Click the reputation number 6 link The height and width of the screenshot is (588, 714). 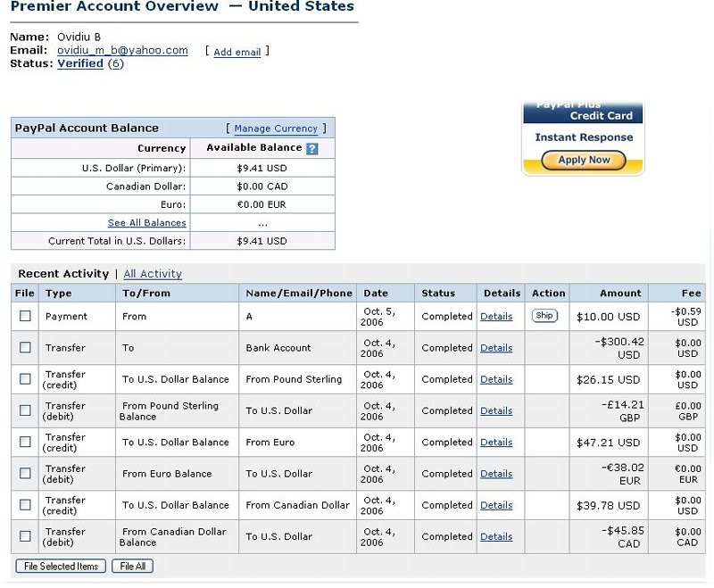click(x=116, y=64)
